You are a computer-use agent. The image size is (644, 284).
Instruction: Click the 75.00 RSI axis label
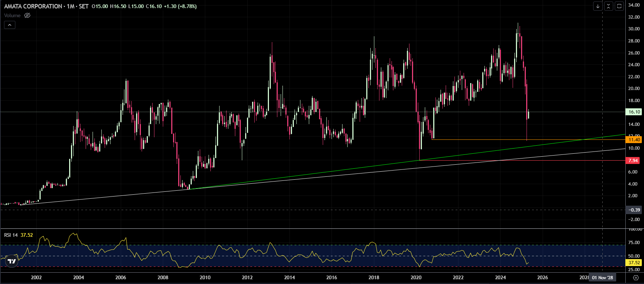[634, 243]
